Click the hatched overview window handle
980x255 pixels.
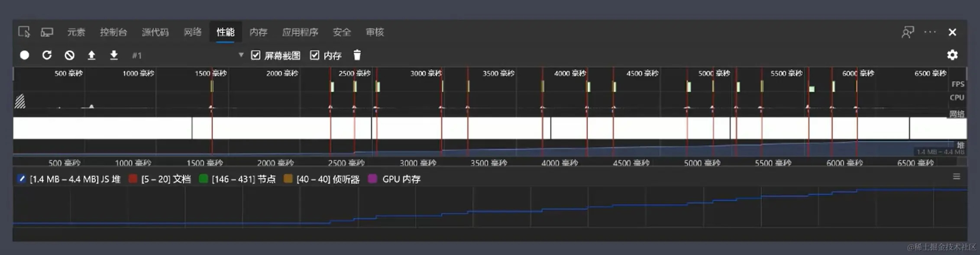(20, 101)
